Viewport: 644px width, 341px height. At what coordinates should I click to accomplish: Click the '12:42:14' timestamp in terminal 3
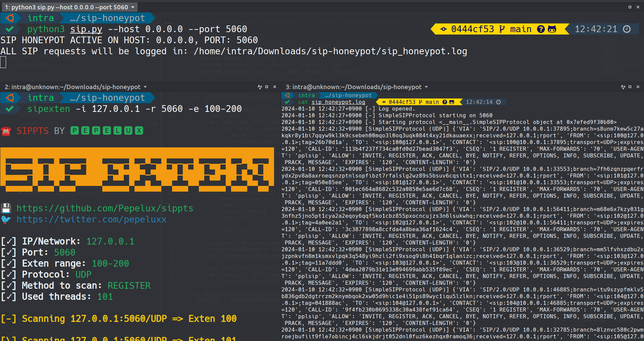click(x=479, y=102)
